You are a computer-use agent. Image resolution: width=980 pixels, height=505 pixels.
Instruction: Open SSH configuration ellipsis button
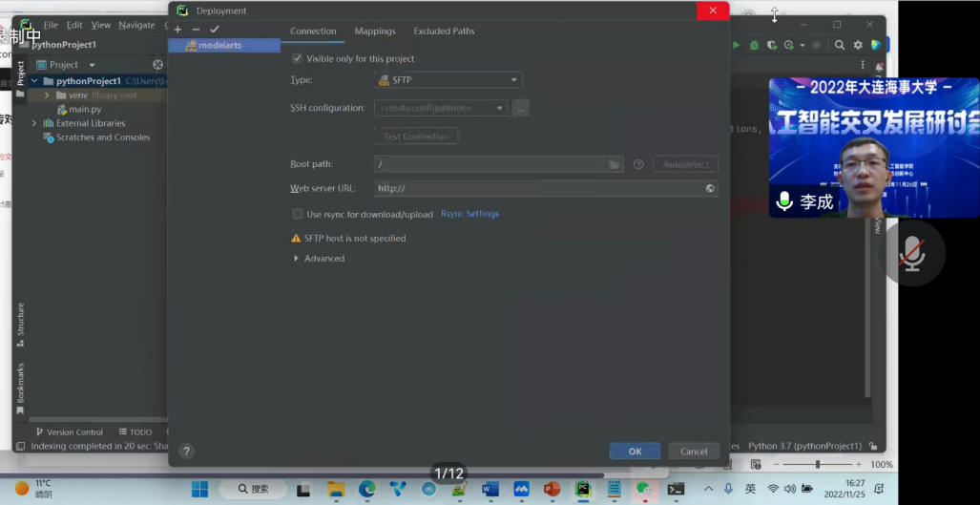[520, 108]
